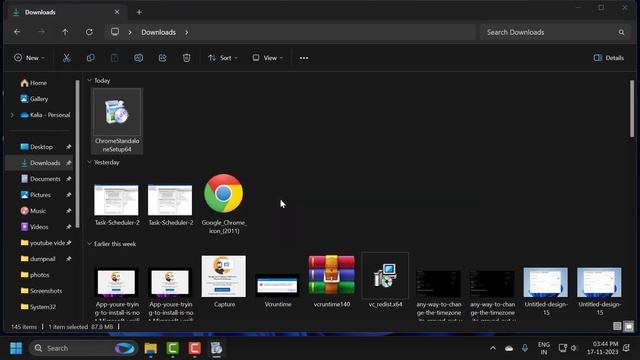The height and width of the screenshot is (360, 640).
Task: Collapse the Yesterday group
Action: 89,162
